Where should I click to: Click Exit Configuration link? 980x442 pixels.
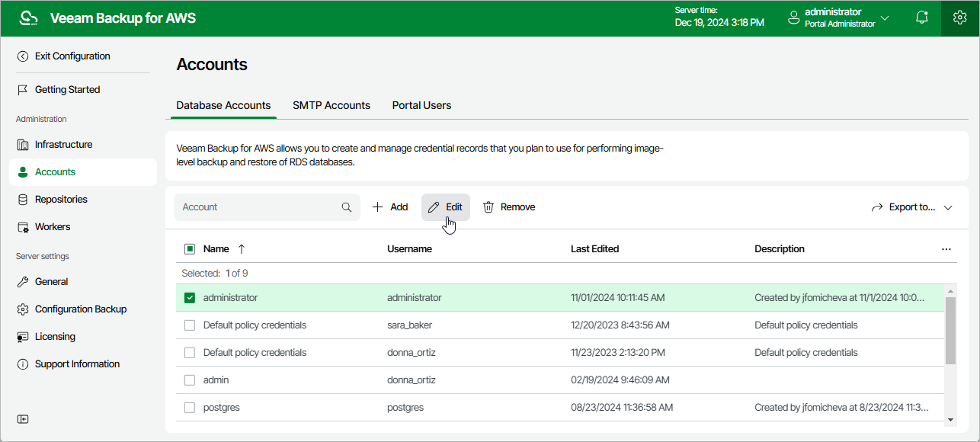point(72,56)
